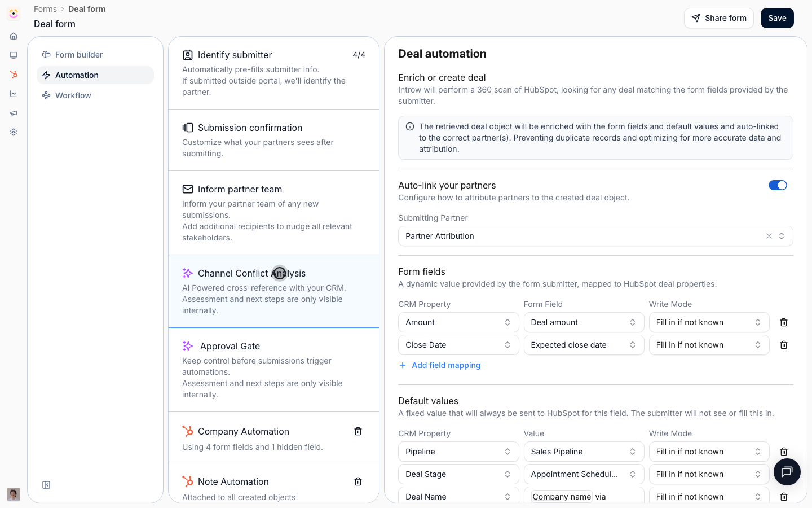Delete the Deal Name default value row
The width and height of the screenshot is (812, 508).
(784, 497)
